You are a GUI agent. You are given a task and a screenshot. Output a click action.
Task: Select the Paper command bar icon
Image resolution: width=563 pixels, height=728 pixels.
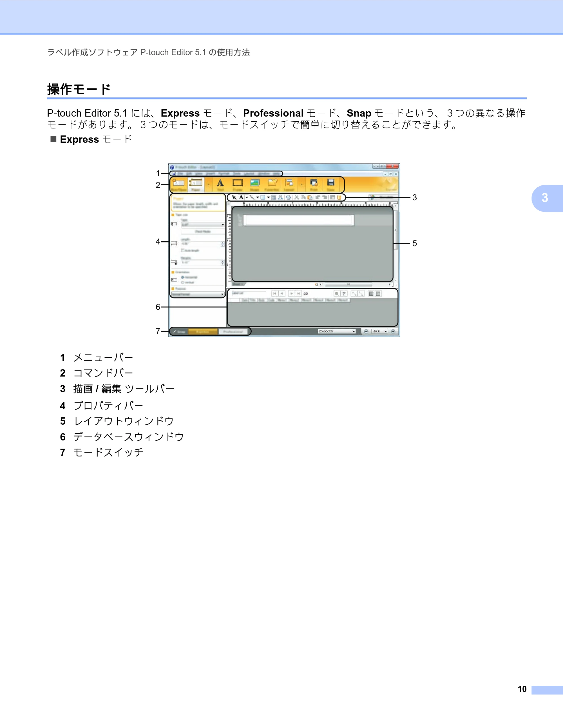coord(196,185)
